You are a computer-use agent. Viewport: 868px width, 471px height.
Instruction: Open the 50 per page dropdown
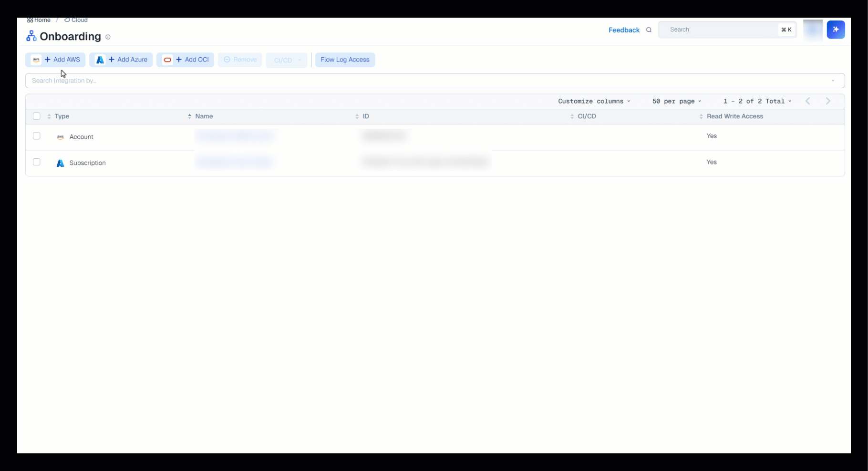(x=677, y=101)
